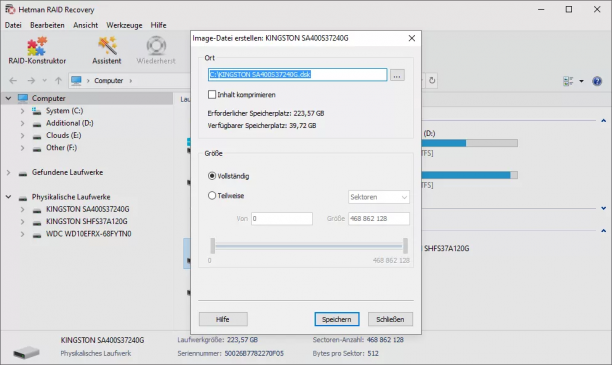Go back with the left arrow

13,80
